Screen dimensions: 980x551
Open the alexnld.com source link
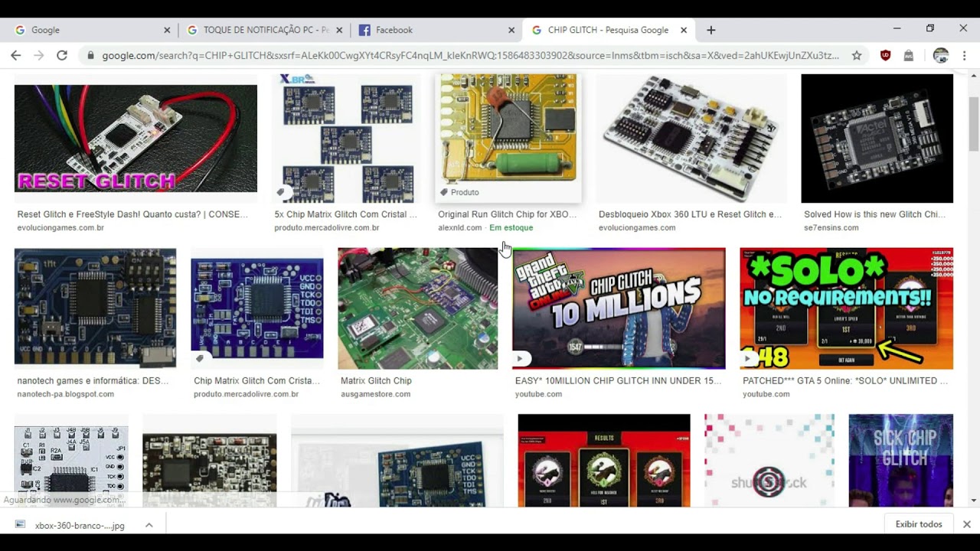point(460,228)
